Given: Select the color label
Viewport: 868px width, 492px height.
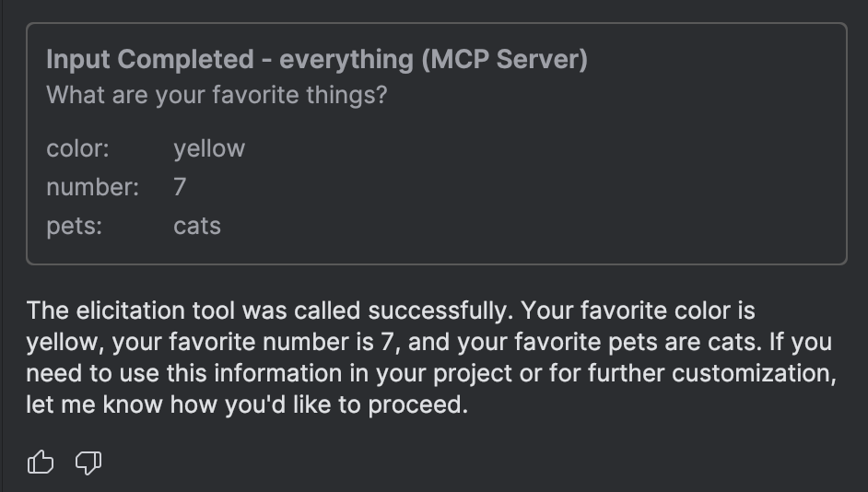Looking at the screenshot, I should 77,148.
